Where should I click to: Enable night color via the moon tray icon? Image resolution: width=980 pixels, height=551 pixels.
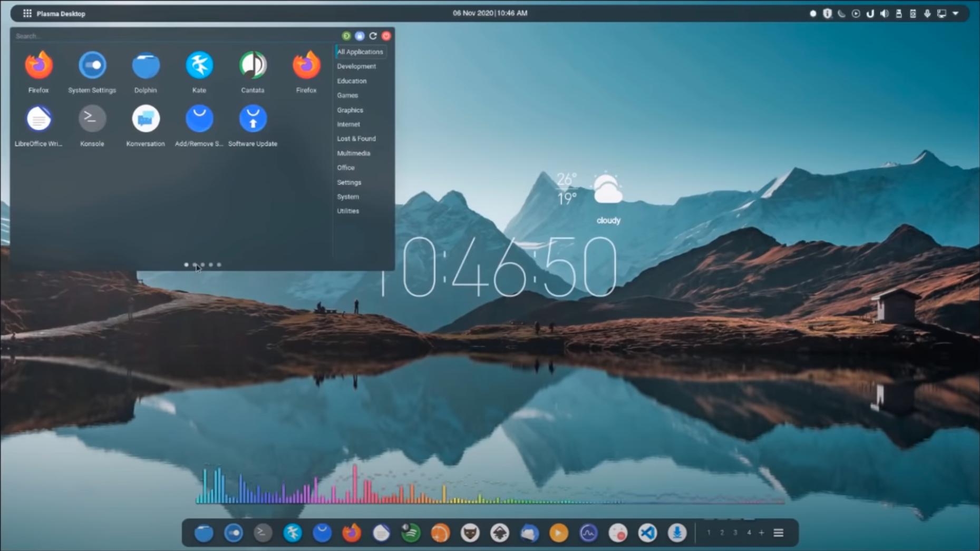coord(841,14)
